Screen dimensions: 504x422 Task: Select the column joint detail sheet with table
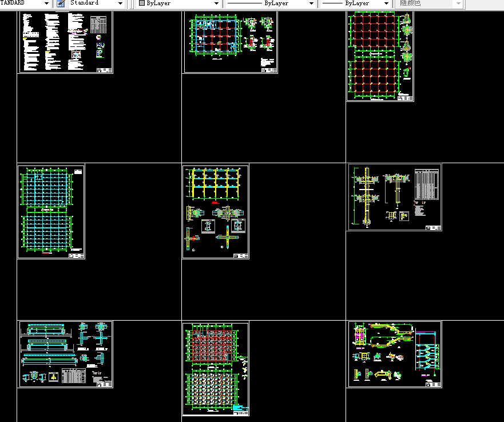(x=394, y=197)
